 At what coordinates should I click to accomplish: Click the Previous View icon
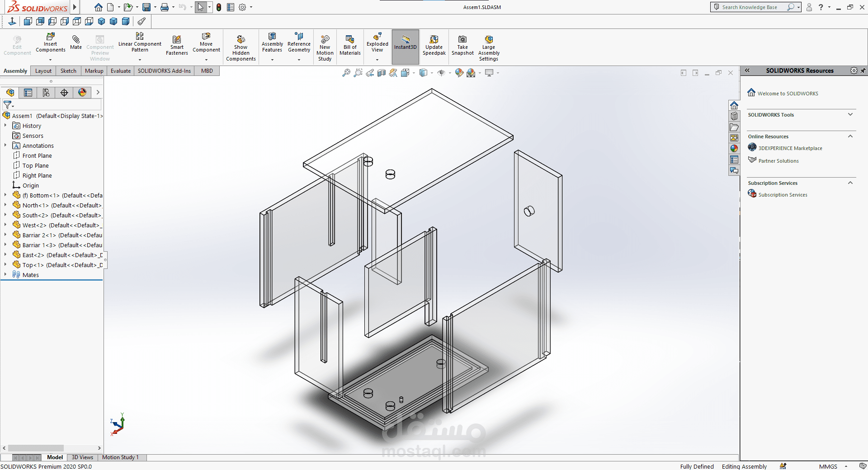tap(370, 73)
